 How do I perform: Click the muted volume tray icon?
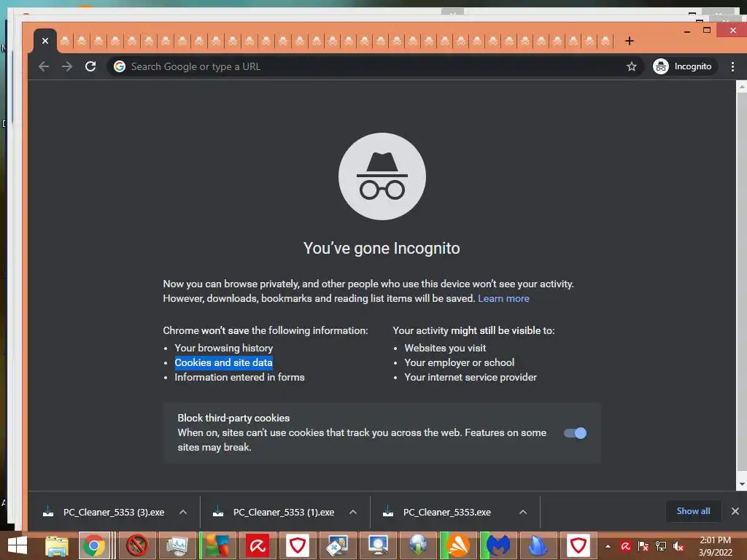pyautogui.click(x=678, y=546)
